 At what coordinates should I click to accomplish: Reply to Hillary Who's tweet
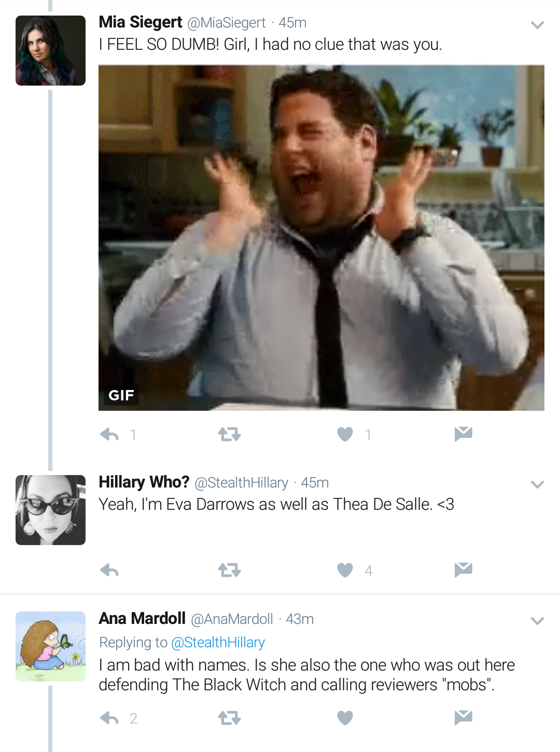(x=109, y=570)
